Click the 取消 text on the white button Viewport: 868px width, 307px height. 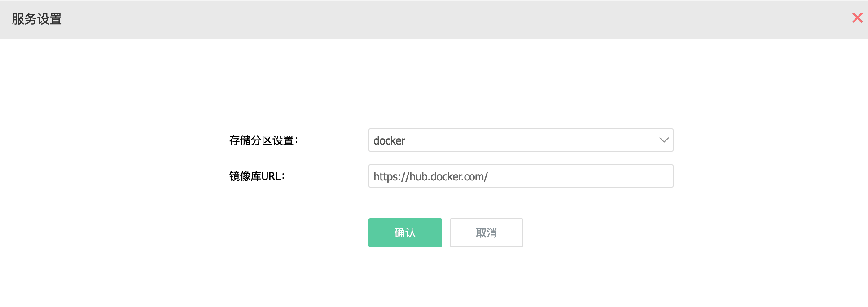point(486,233)
